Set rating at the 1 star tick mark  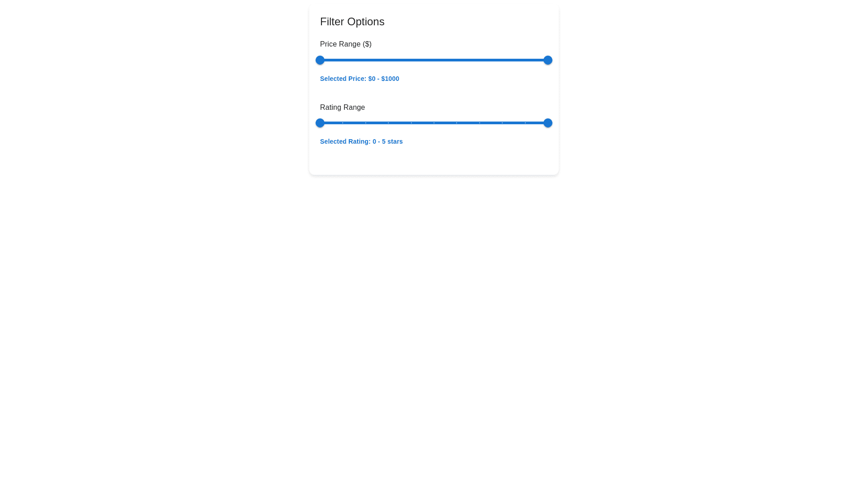click(x=366, y=123)
